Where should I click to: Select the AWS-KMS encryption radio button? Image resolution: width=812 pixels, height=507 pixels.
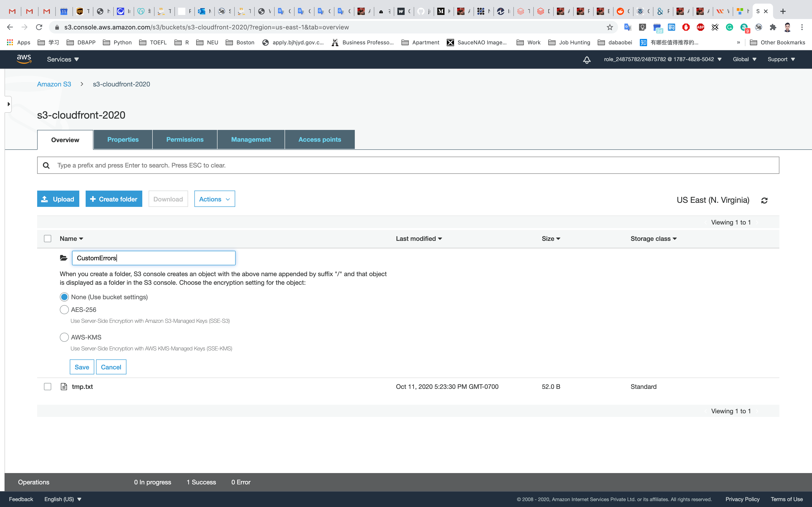coord(64,337)
